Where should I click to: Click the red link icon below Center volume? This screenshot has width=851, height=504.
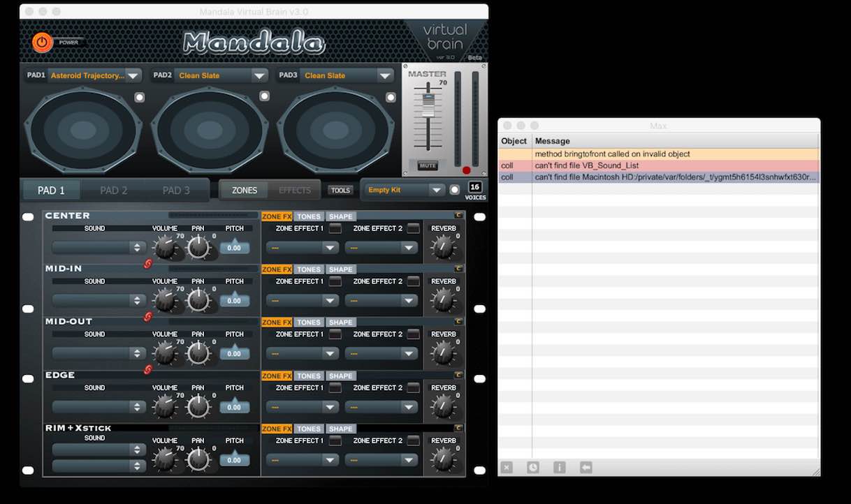(147, 263)
